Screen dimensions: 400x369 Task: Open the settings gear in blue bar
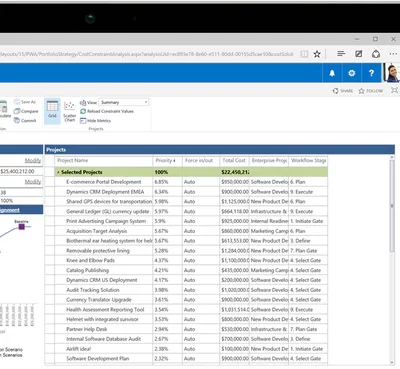point(352,73)
